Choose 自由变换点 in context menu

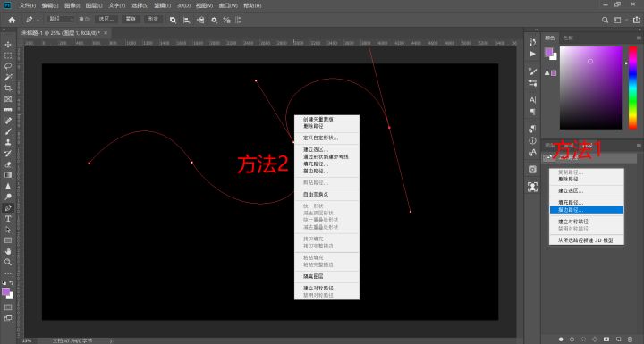(x=316, y=194)
